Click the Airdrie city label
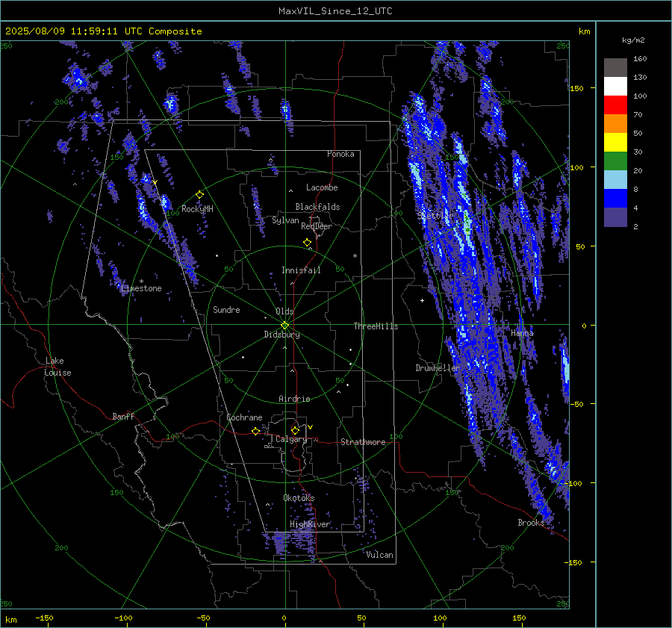672x628 pixels. (x=294, y=399)
